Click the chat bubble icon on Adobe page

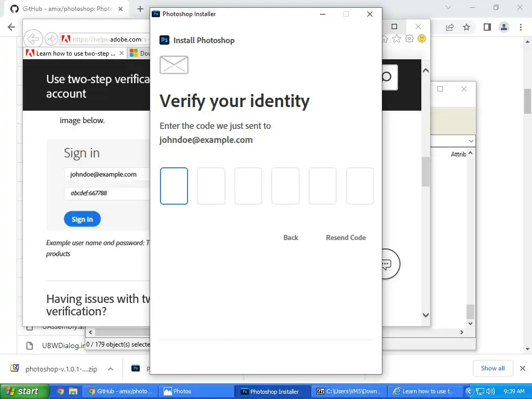(387, 264)
